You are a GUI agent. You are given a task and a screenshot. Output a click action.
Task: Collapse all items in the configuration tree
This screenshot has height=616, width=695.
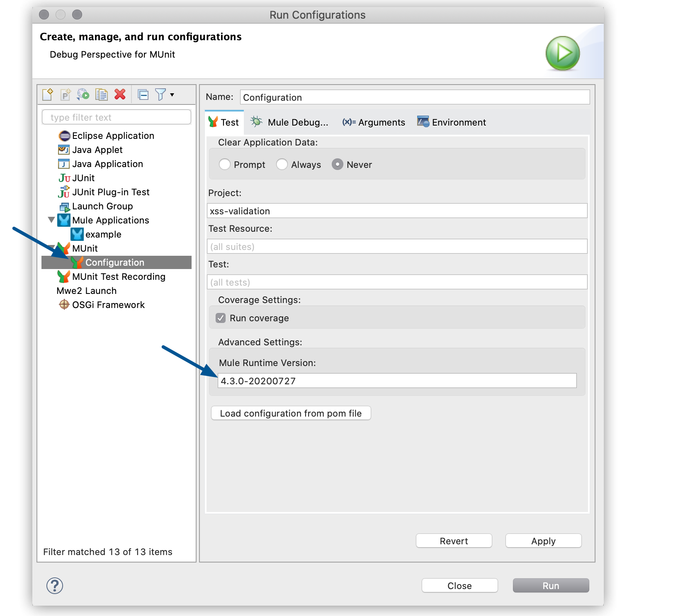pyautogui.click(x=143, y=95)
